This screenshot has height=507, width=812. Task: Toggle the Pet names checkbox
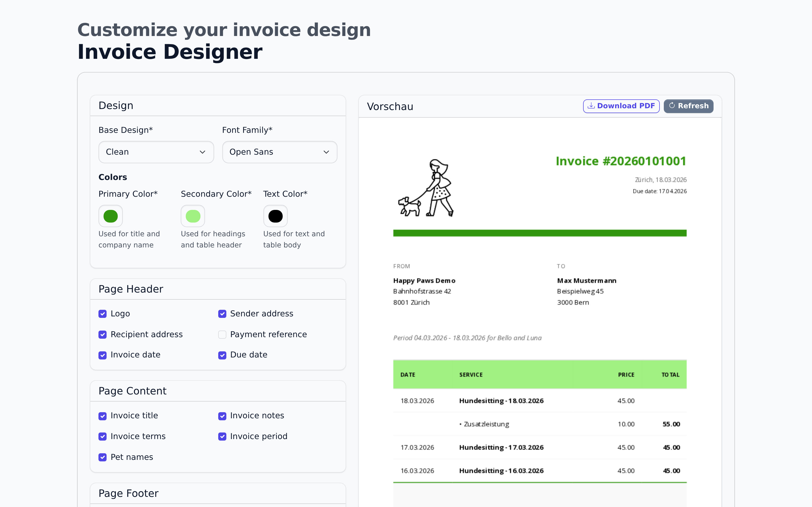click(x=102, y=457)
